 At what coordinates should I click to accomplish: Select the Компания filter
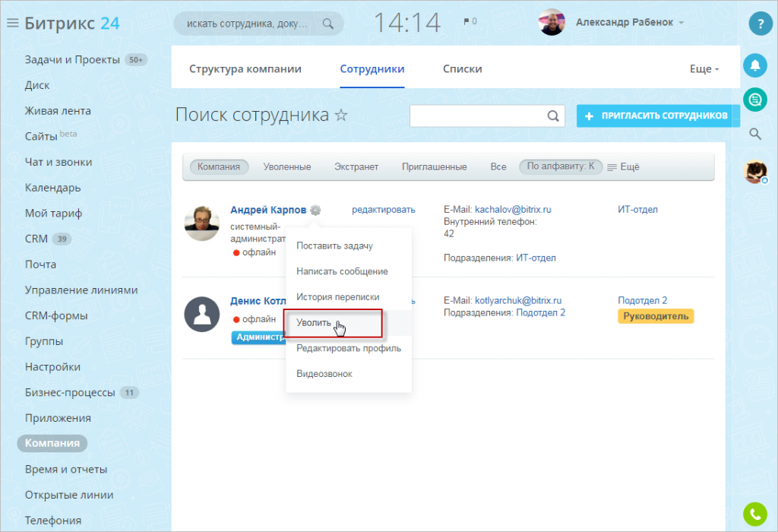pos(219,166)
